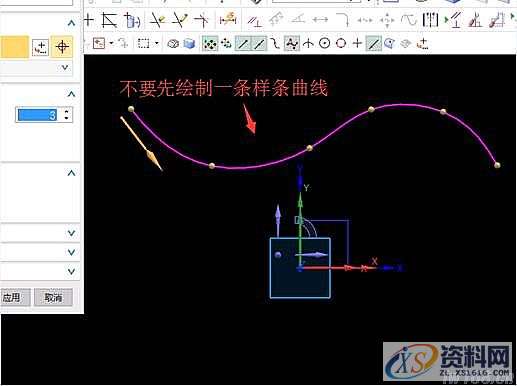Select the Quick Extend tool
Image resolution: width=517 pixels, height=386 pixels.
tap(180, 20)
